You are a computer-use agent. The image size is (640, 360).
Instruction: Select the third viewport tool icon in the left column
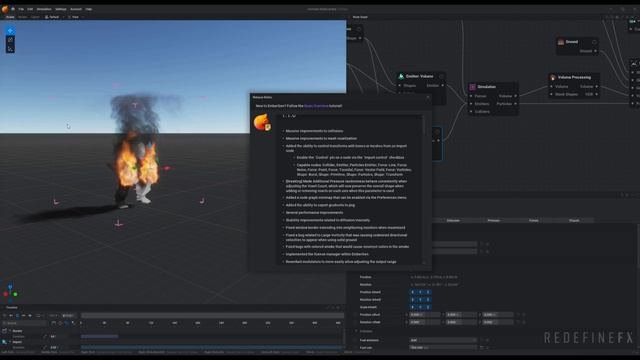(x=10, y=49)
